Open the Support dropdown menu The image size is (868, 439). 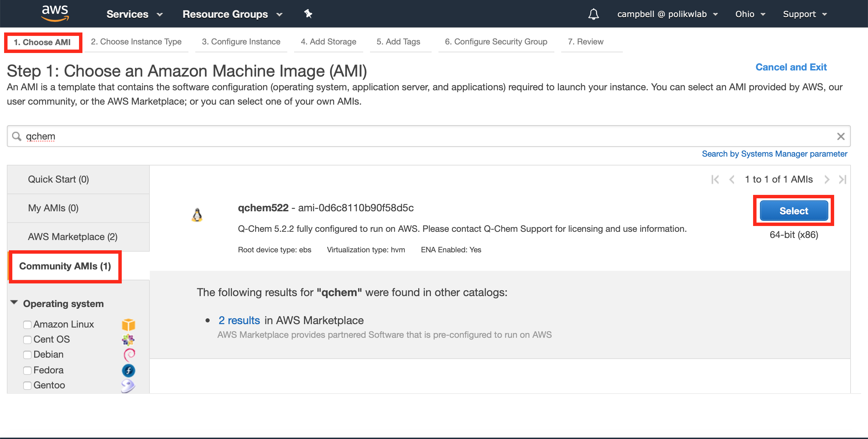805,14
